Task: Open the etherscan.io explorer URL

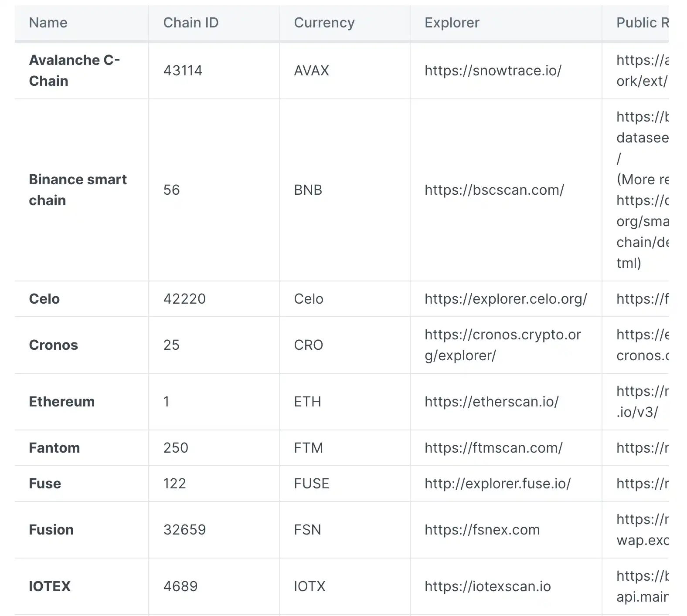Action: pyautogui.click(x=491, y=402)
